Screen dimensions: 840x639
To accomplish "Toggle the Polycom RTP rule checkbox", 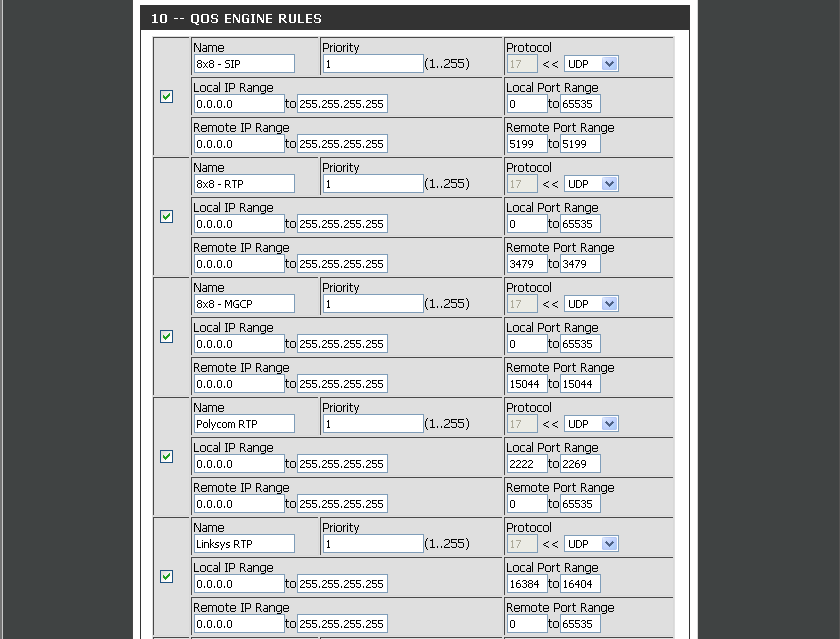I will (166, 457).
